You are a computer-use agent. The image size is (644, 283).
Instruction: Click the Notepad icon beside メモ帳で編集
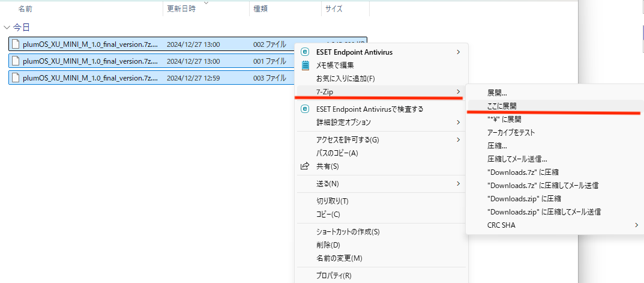point(305,65)
